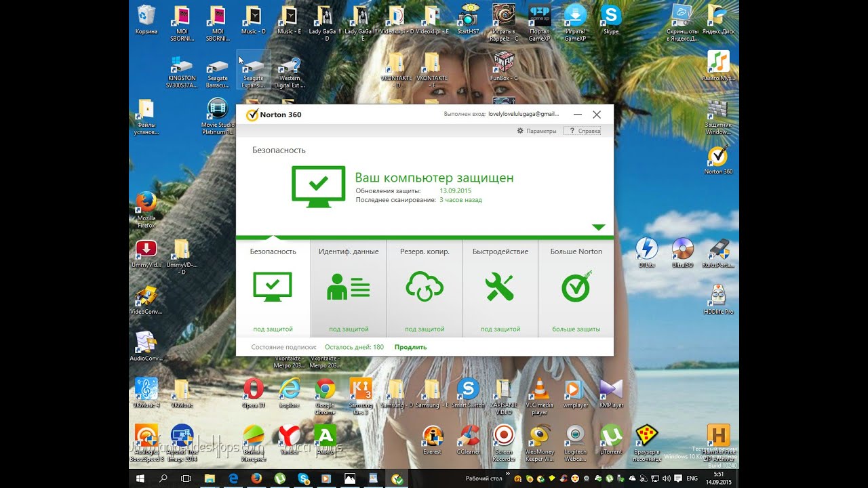Click the signed-in account email in Norton

[524, 115]
